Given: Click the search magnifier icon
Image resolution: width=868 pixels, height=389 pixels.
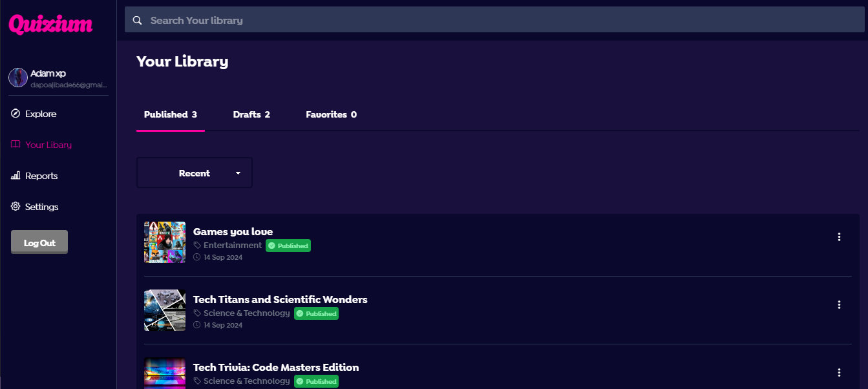Looking at the screenshot, I should pyautogui.click(x=137, y=20).
